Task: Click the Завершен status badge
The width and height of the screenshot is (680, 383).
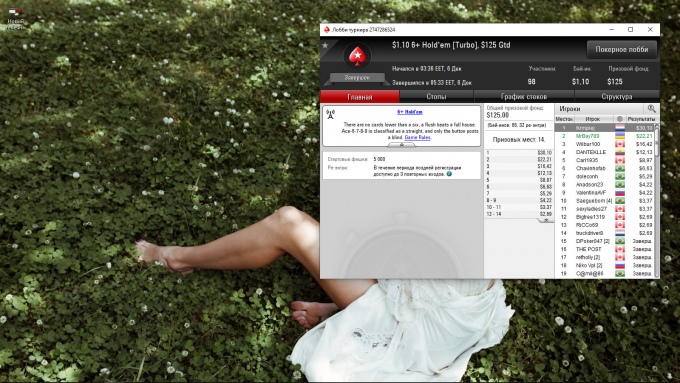Action: (357, 77)
